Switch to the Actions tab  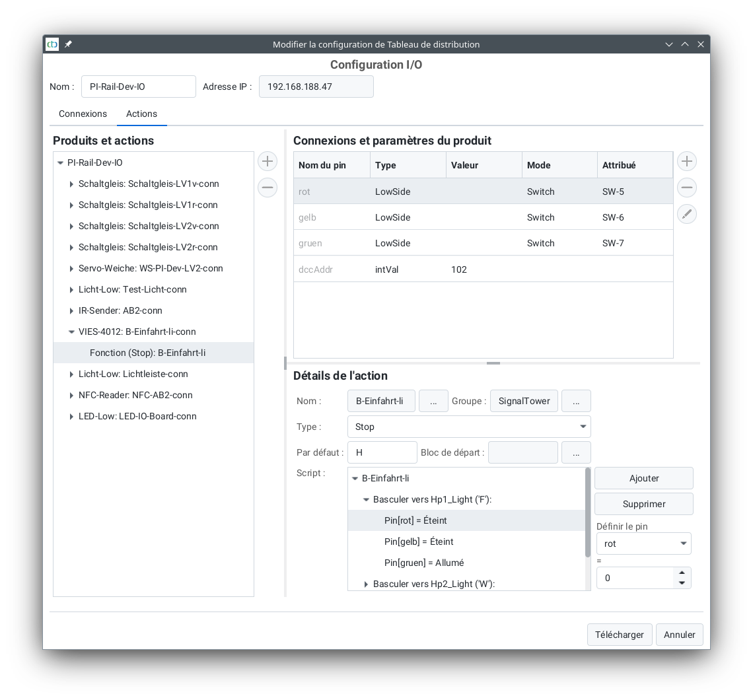[141, 114]
